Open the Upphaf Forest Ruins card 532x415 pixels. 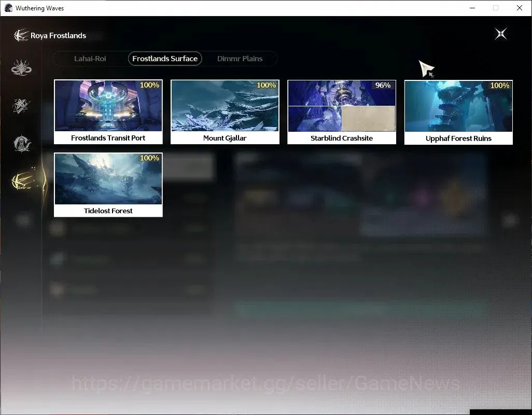coord(458,113)
